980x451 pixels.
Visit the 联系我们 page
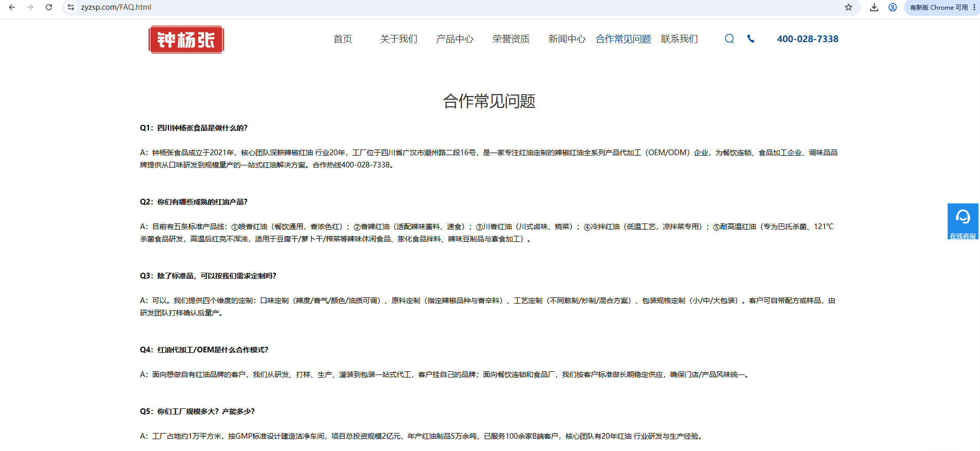point(680,39)
